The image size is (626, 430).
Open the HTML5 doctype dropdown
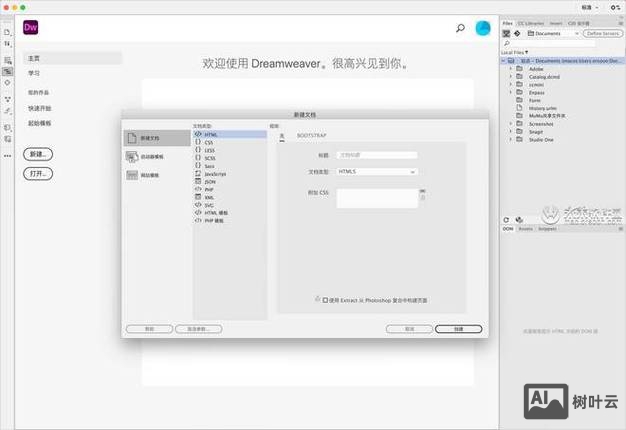[x=377, y=172]
